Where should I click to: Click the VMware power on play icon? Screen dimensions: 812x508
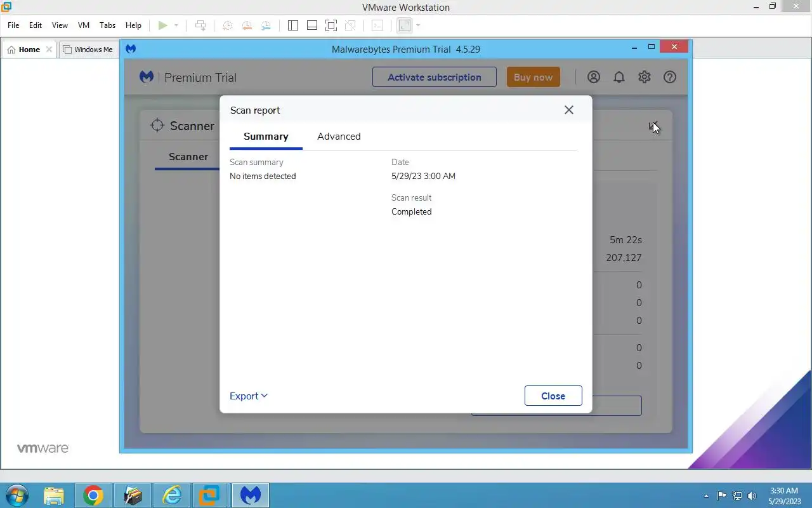click(163, 25)
